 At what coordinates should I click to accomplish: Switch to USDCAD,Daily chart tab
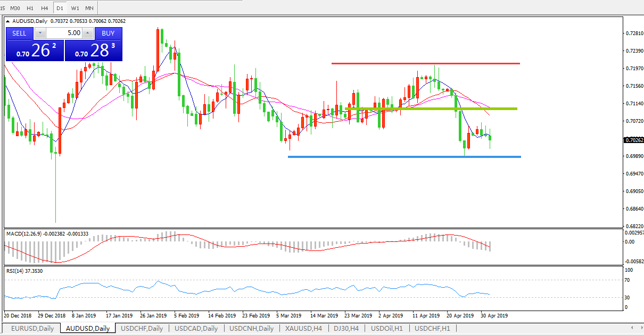(196, 328)
